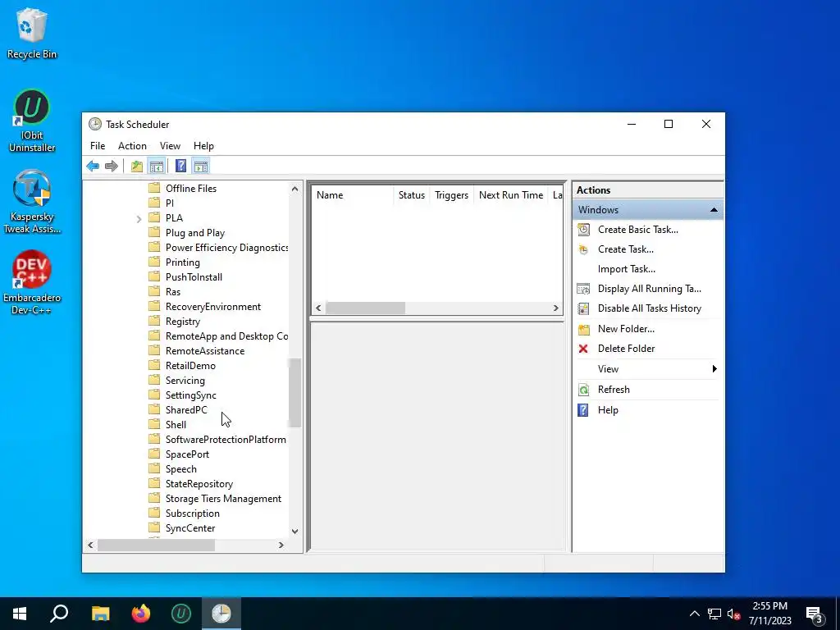Viewport: 840px width, 630px height.
Task: Select the SoftwareProtectionPlatform folder
Action: [226, 440]
